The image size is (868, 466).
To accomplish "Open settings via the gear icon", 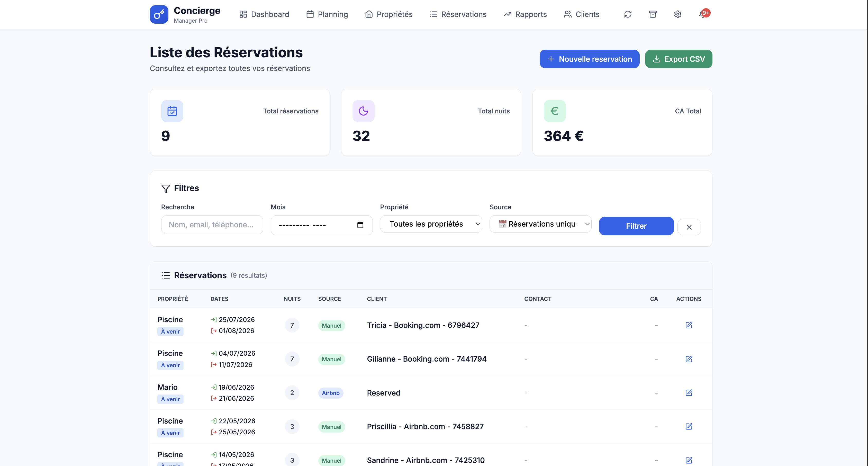I will click(678, 14).
